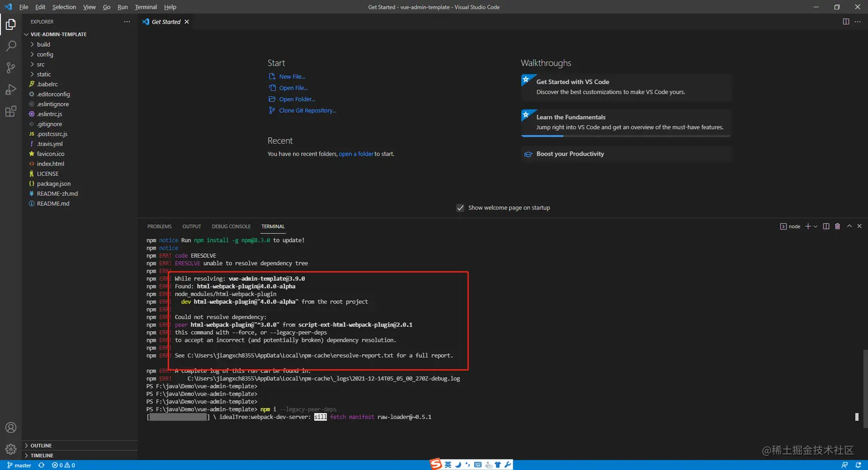The image size is (868, 470).
Task: Open the launch profile dropdown beside new terminal
Action: tap(815, 226)
